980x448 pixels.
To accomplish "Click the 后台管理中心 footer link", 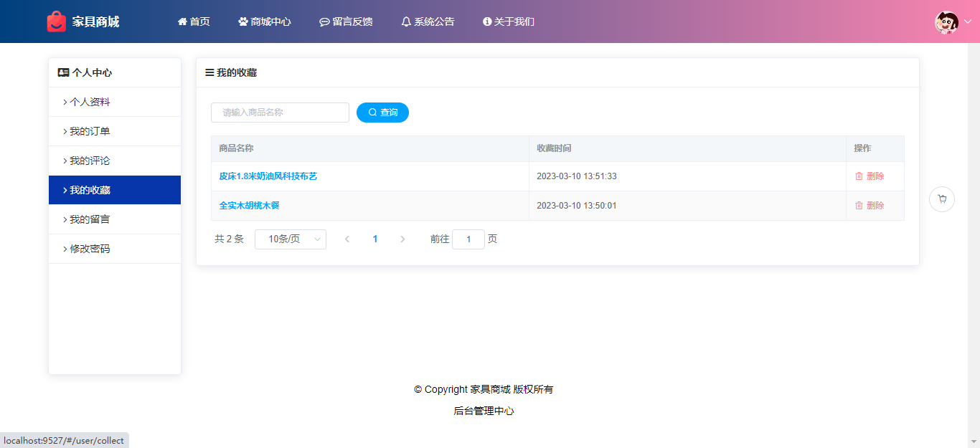I will 484,411.
